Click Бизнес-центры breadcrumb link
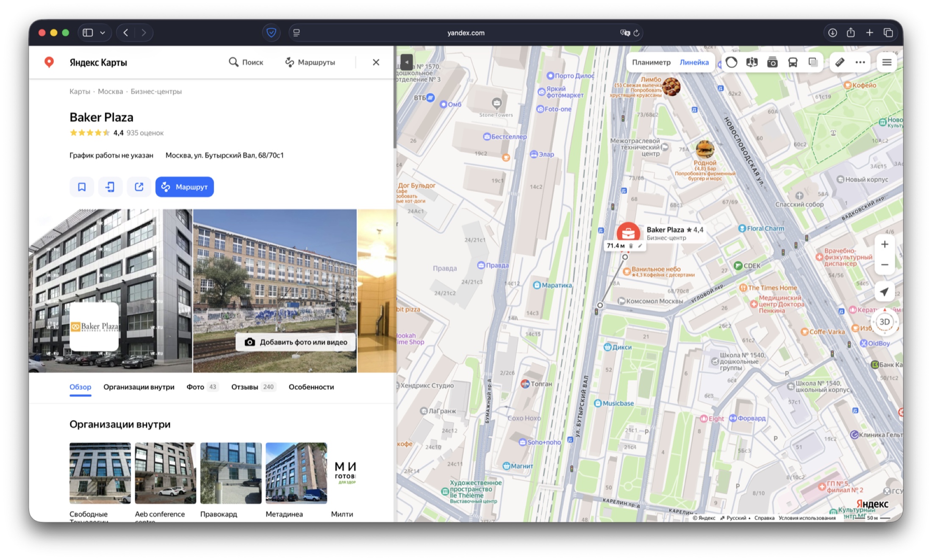This screenshot has height=560, width=932. (156, 91)
